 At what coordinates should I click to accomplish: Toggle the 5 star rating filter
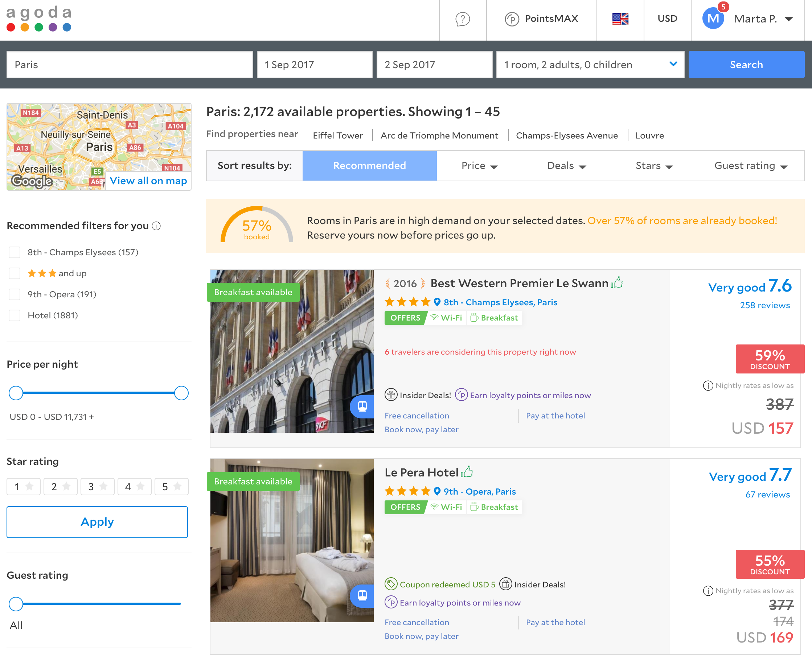[172, 487]
